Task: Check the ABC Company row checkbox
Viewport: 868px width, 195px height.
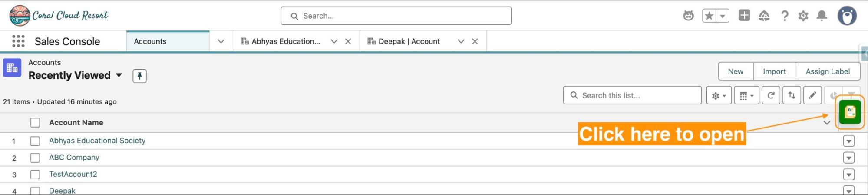Action: click(x=35, y=158)
